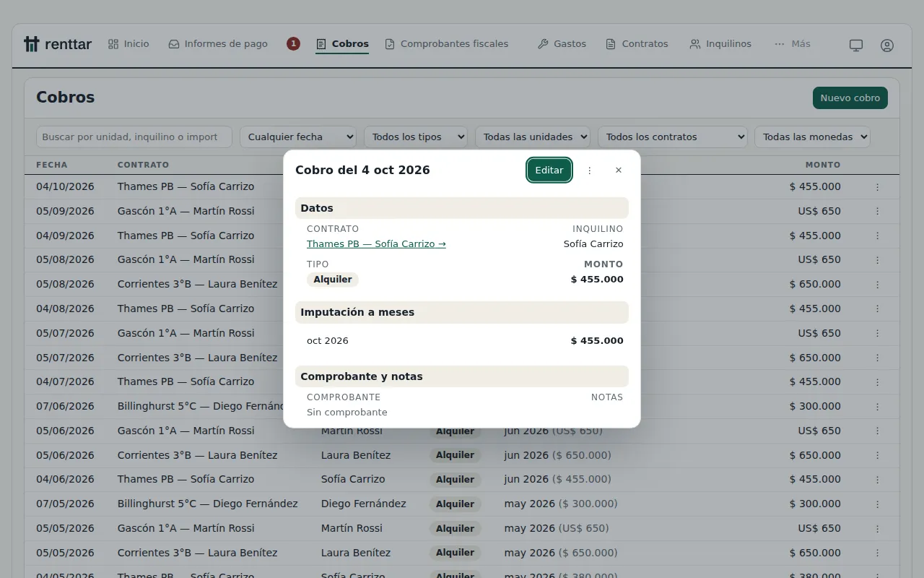Open the Todos los tipos dropdown

point(416,137)
